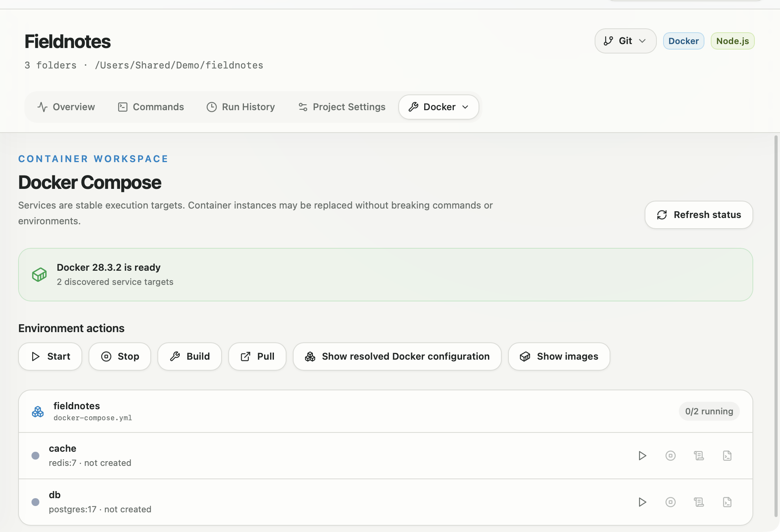Stop the cache service with its stop icon
This screenshot has width=780, height=532.
pos(671,456)
